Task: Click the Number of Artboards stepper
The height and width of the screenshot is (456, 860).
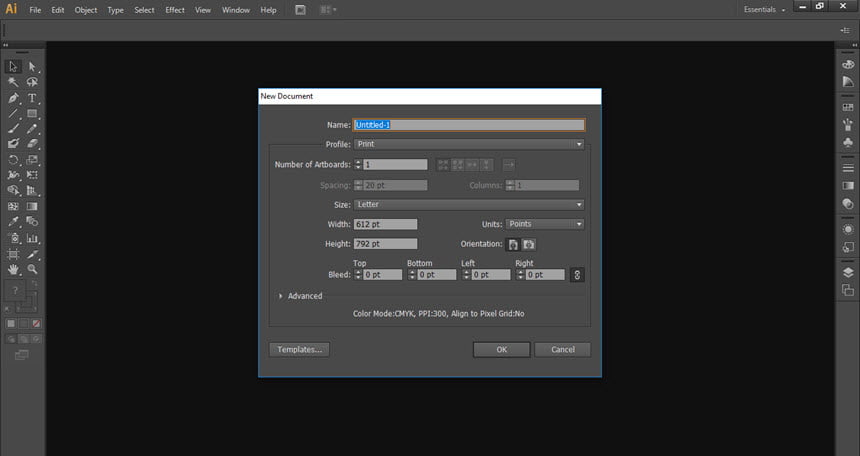Action: [x=358, y=165]
